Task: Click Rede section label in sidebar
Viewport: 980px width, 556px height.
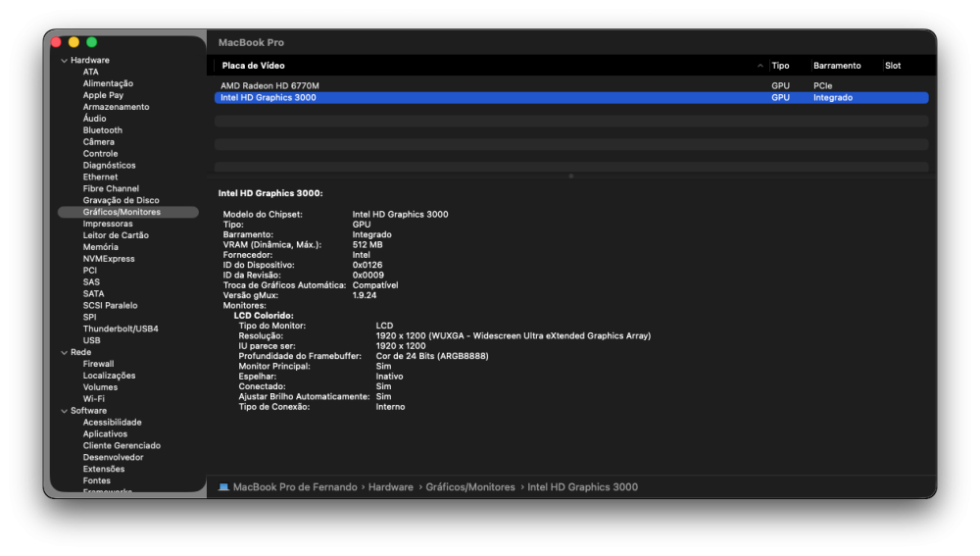Action: 80,353
